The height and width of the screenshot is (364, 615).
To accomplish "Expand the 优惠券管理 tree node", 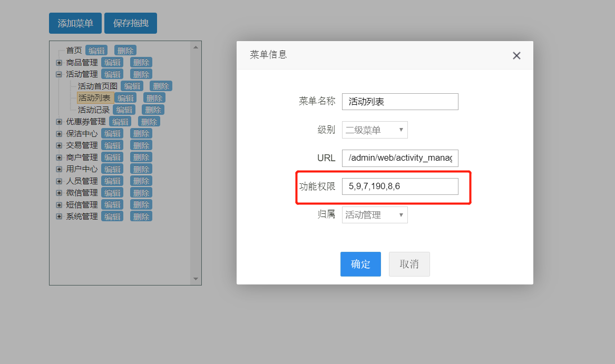I will click(x=58, y=121).
